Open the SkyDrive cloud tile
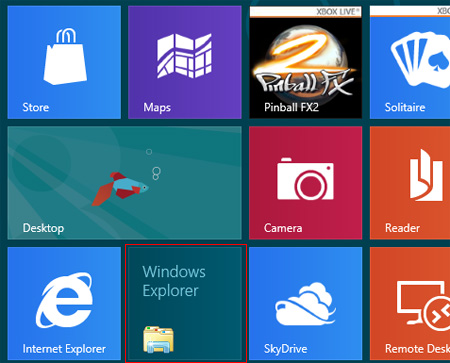Image resolution: width=450 pixels, height=363 pixels. tap(306, 304)
